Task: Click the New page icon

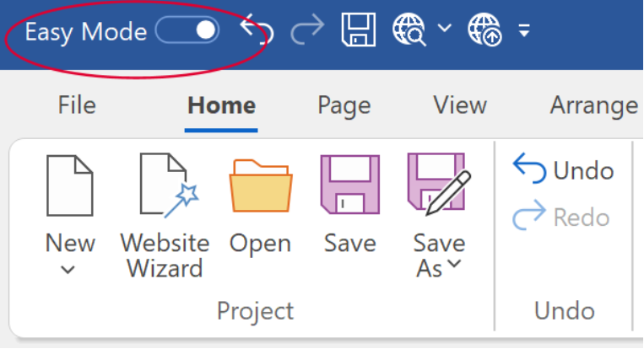Action: coord(70,185)
